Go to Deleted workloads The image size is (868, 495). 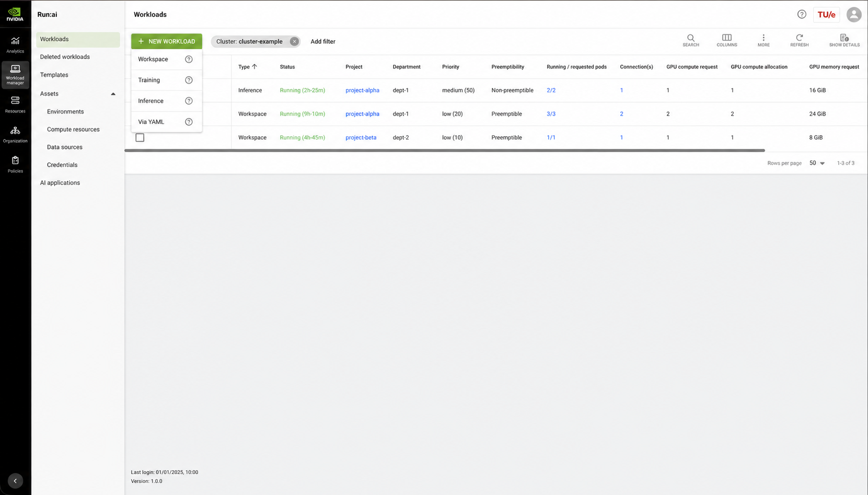(65, 57)
